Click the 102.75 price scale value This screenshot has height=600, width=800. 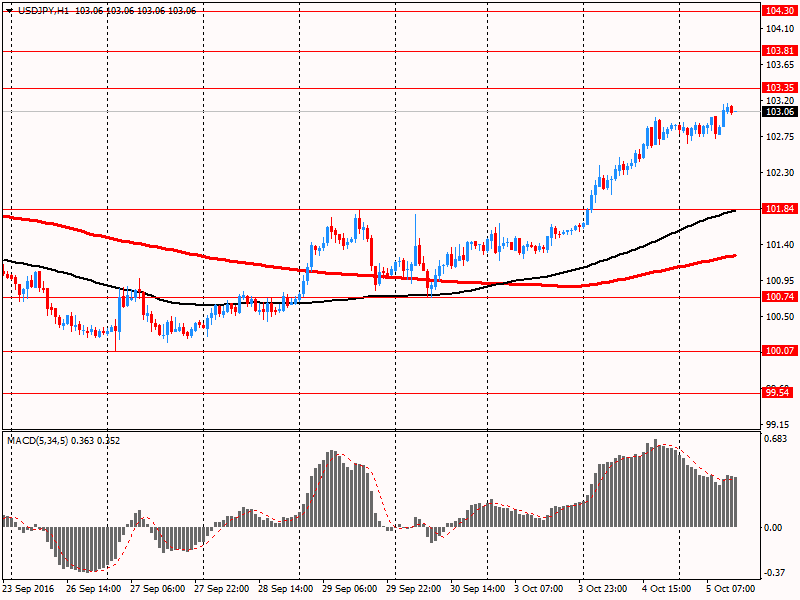(780, 137)
